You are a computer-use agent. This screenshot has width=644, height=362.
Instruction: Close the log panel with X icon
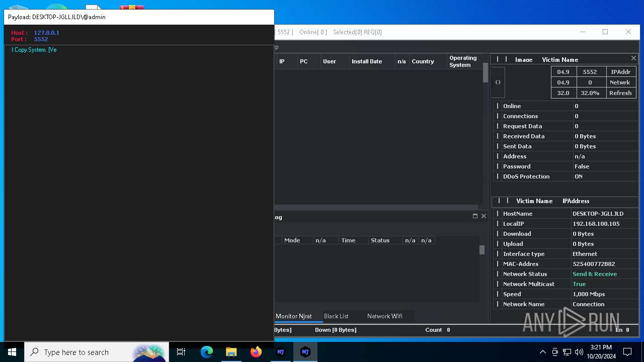click(484, 216)
